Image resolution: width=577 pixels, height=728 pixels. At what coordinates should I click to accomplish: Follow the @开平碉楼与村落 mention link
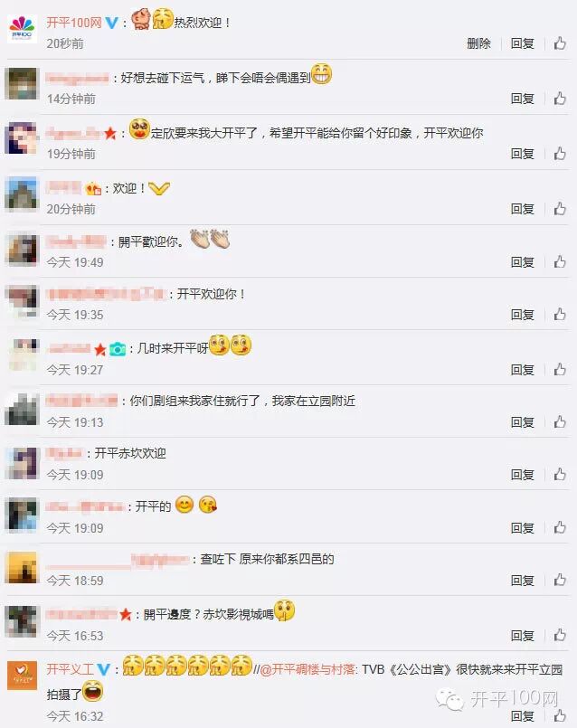[307, 669]
